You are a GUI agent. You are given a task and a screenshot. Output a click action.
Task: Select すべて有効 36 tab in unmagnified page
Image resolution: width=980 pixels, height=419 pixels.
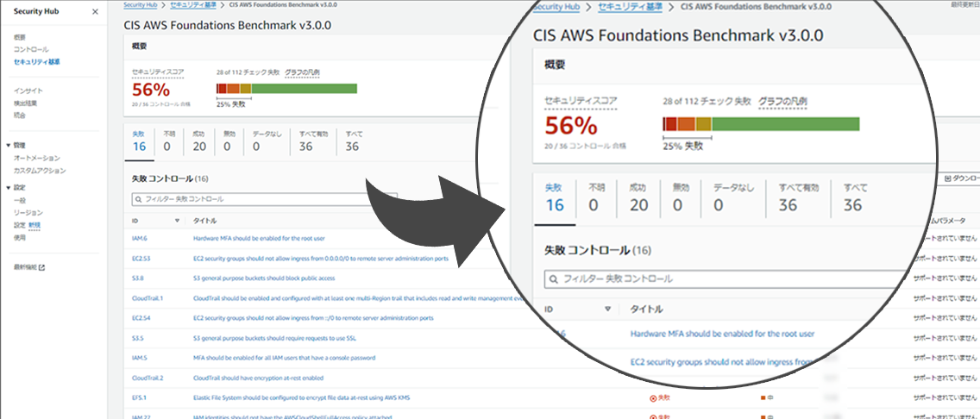[x=312, y=141]
